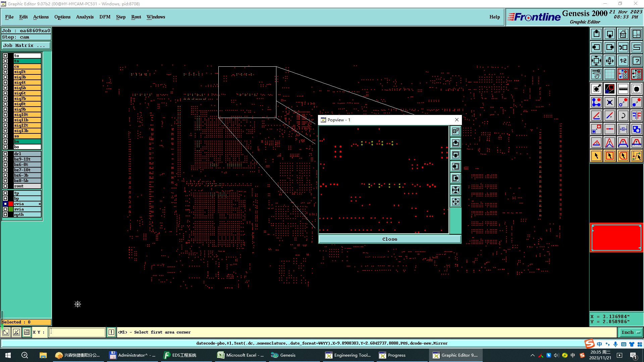The image size is (644, 362).
Task: Open the question mark help icon
Action: click(636, 61)
